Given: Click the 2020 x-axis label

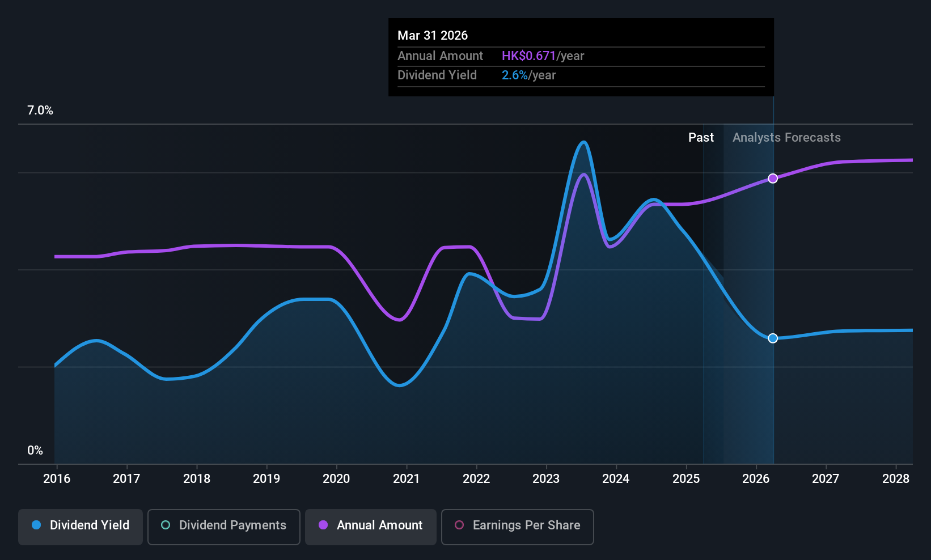Looking at the screenshot, I should pos(336,479).
